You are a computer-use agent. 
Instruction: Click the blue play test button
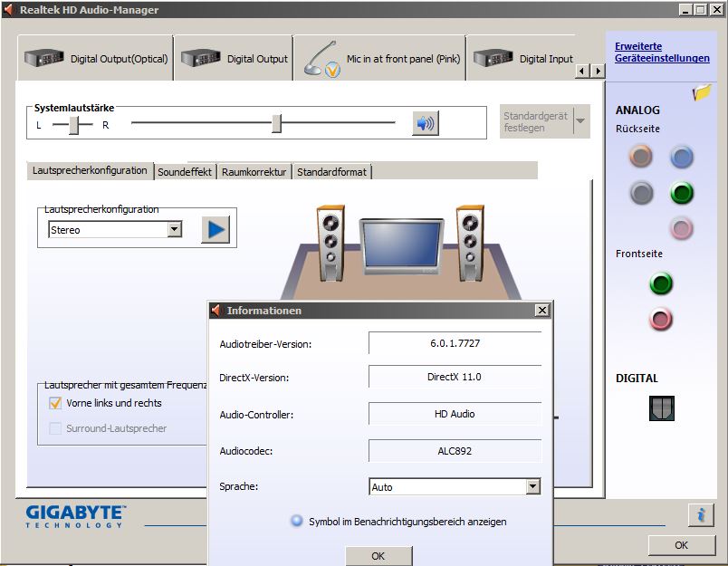[x=216, y=229]
